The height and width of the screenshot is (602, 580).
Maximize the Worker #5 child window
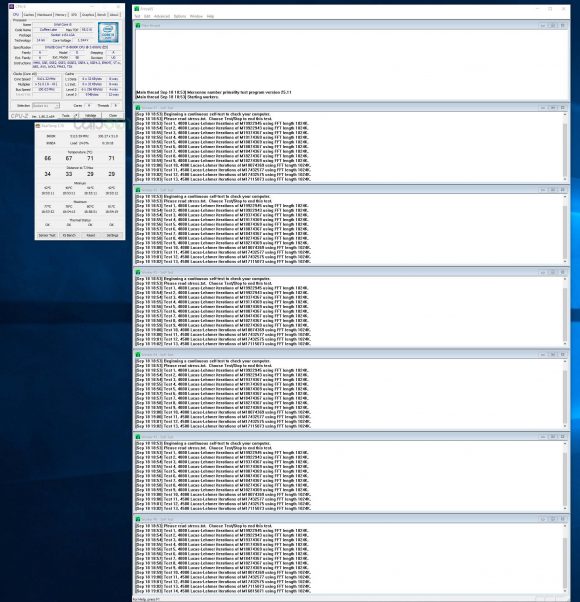coord(553,437)
